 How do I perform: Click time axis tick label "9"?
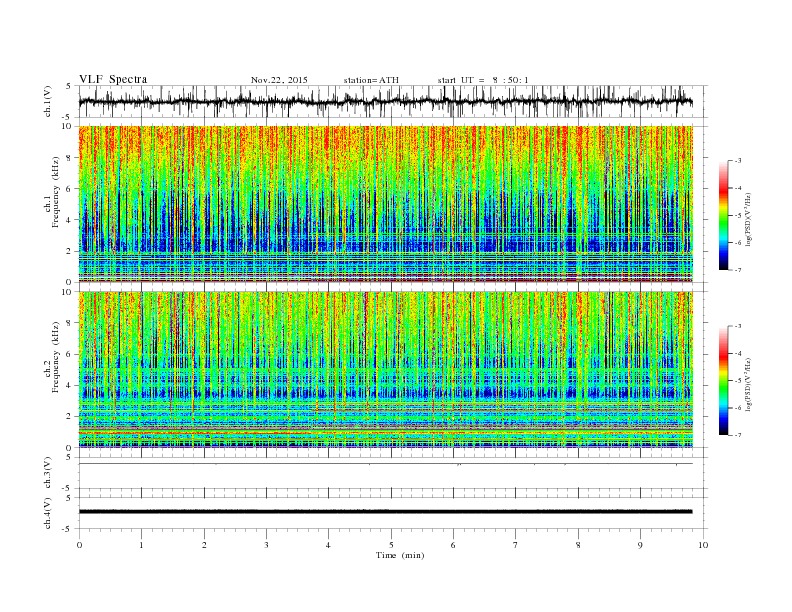tap(640, 545)
